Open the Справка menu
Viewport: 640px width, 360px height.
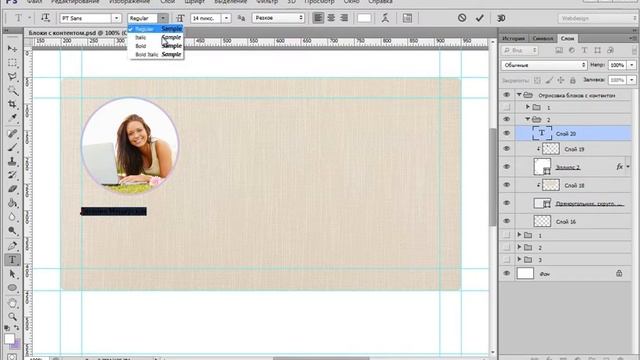(x=380, y=2)
